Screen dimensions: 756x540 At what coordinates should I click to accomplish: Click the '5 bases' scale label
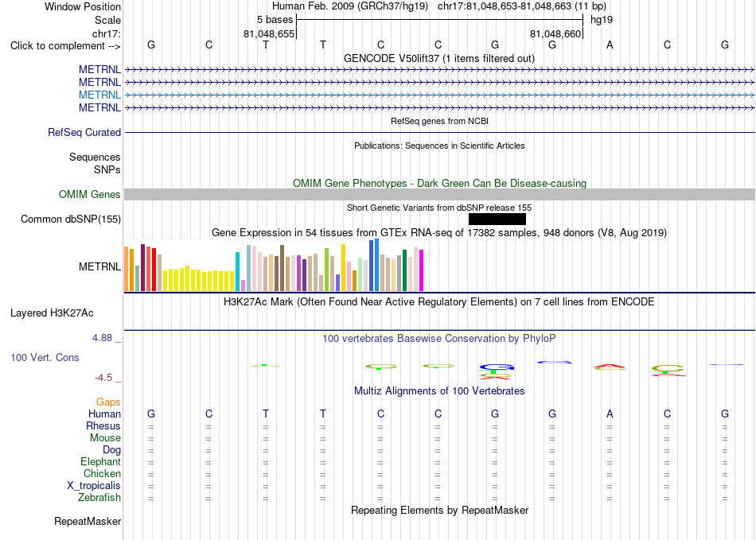coord(275,20)
